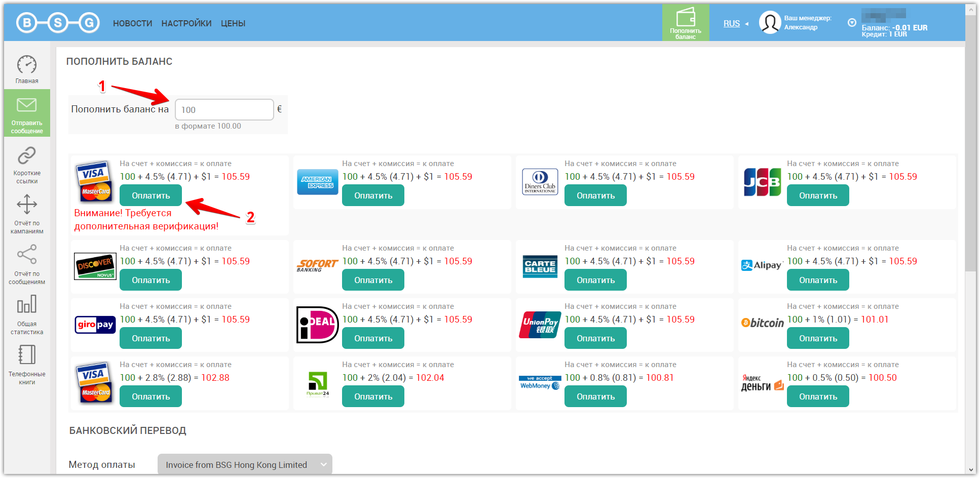Click the Alipay logo

(762, 265)
